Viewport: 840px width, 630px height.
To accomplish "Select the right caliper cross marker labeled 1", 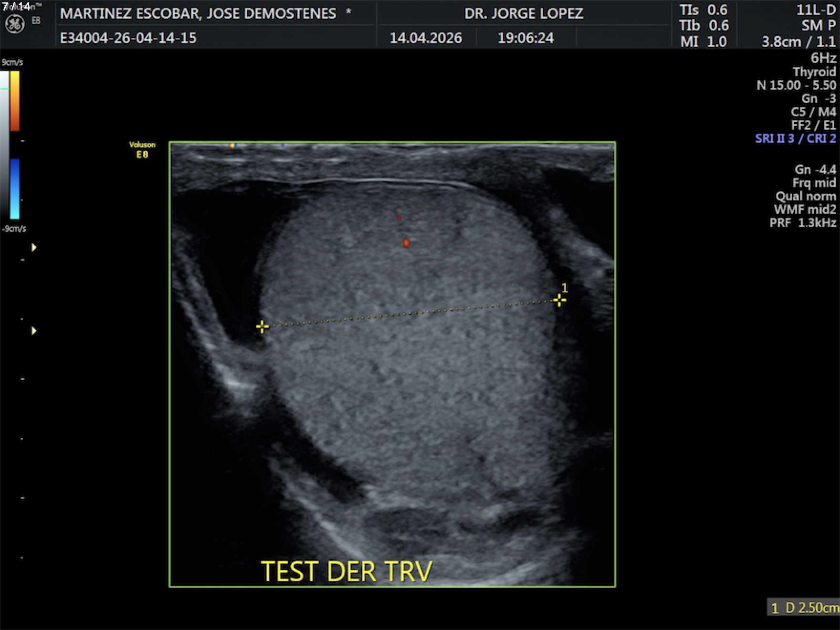I will [559, 300].
